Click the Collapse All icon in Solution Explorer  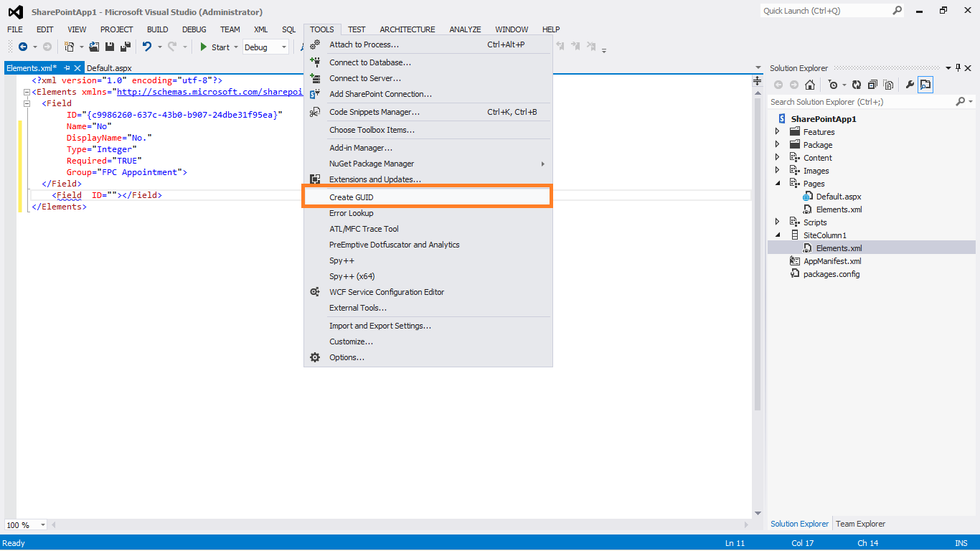[x=872, y=85]
